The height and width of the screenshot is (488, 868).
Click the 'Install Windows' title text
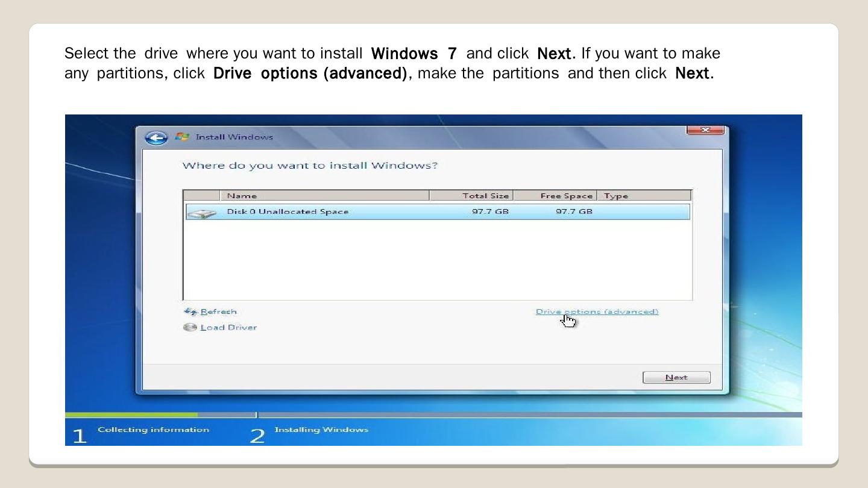234,137
